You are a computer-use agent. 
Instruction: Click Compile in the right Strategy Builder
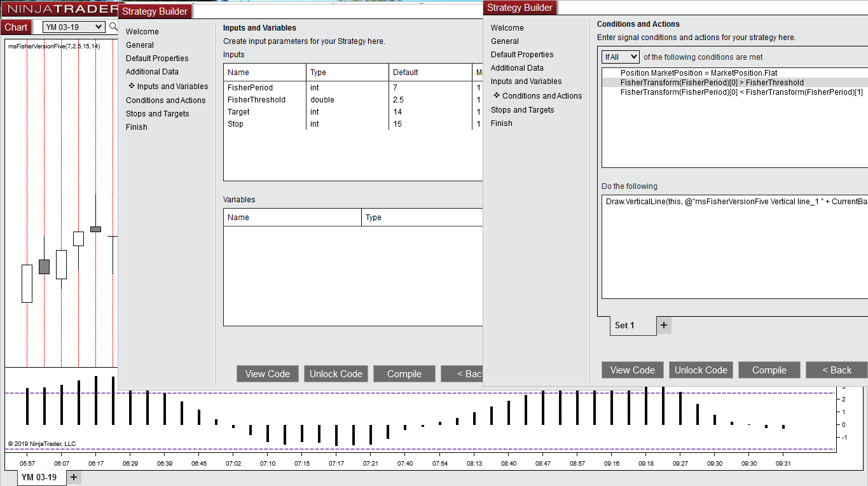[769, 370]
